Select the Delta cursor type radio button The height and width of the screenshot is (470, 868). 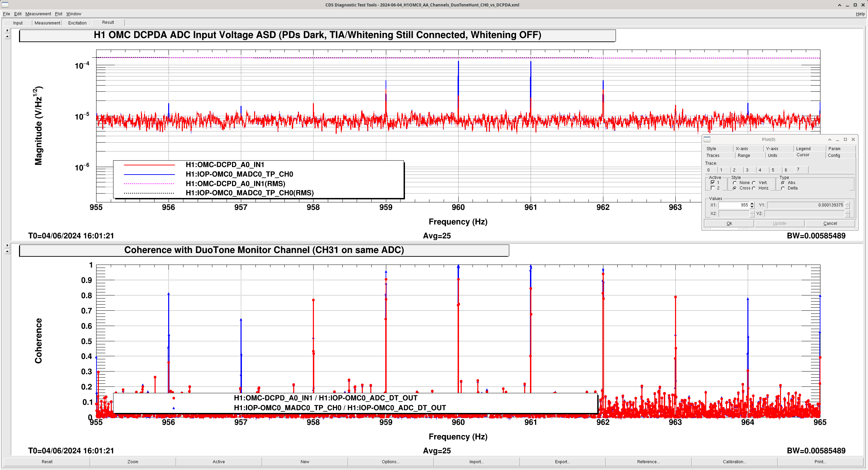(783, 188)
